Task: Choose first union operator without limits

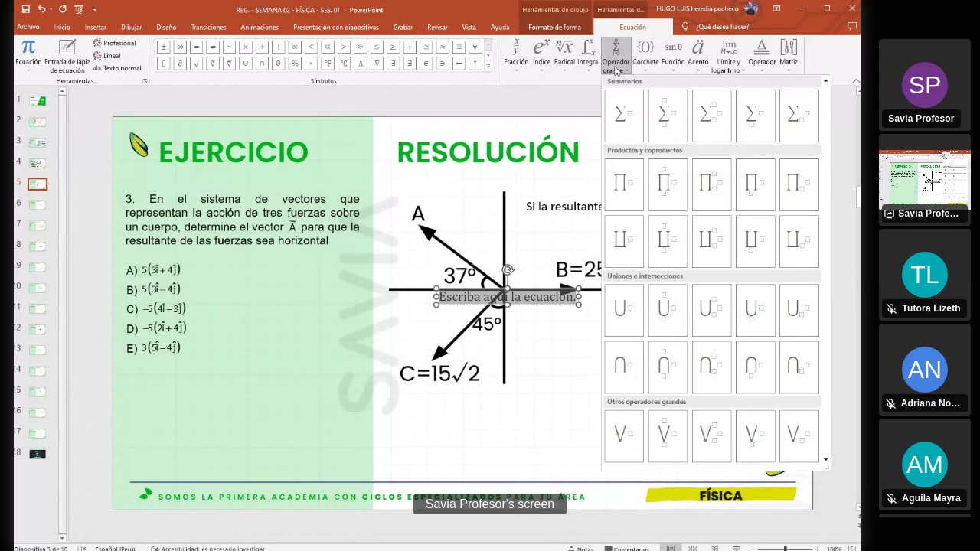Action: 624,310
